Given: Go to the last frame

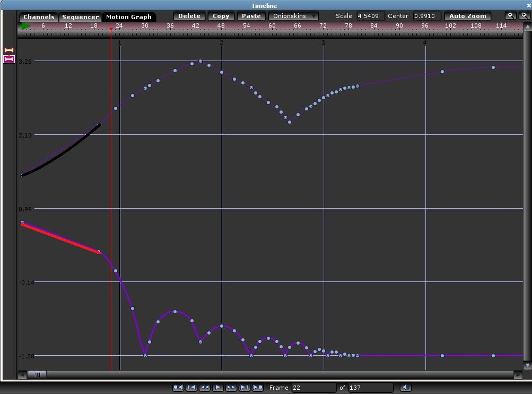Looking at the screenshot, I should (x=245, y=387).
